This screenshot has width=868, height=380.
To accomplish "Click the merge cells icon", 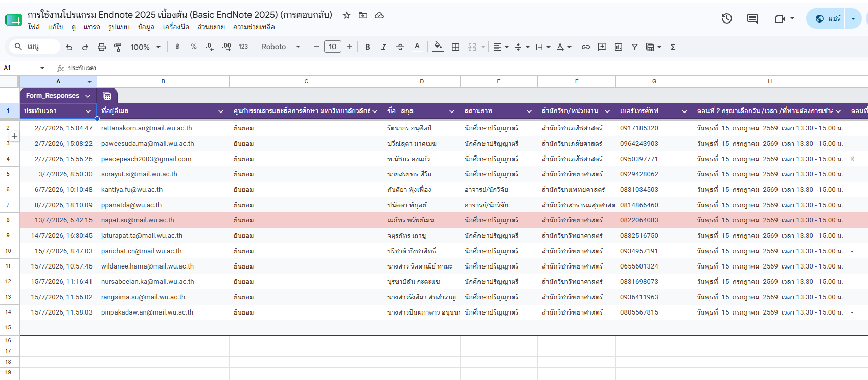I will pos(472,47).
